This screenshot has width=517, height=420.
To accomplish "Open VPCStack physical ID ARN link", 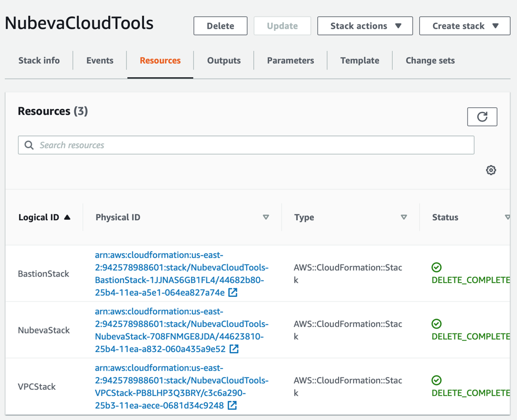I will (182, 387).
